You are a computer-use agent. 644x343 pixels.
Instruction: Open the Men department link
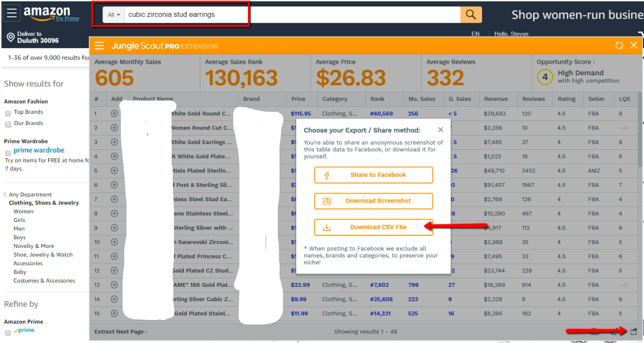point(19,229)
